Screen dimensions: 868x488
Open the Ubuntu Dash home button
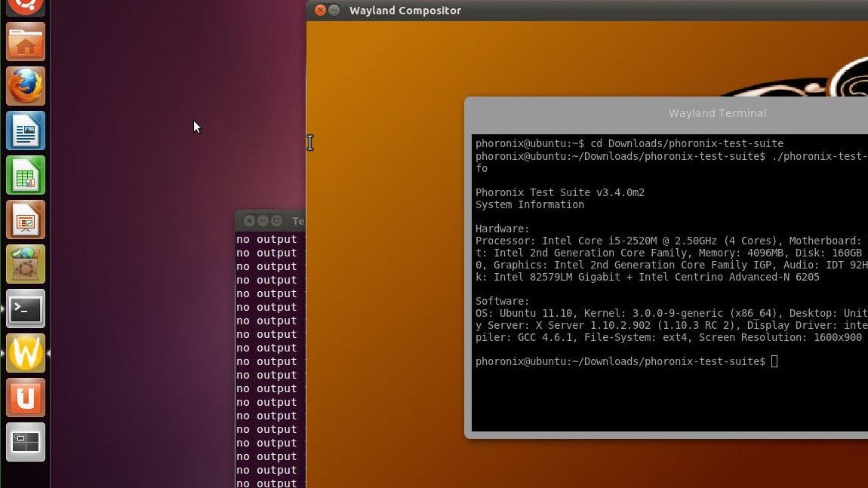(x=26, y=7)
